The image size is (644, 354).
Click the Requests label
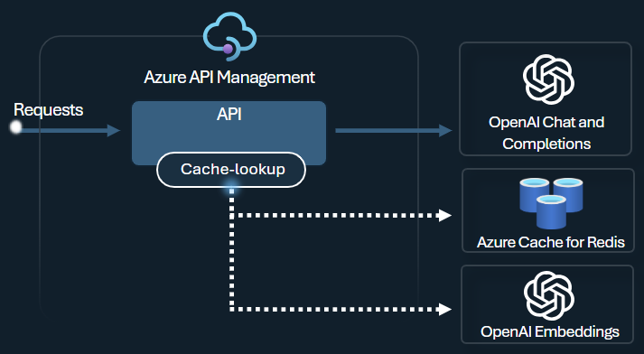(49, 110)
